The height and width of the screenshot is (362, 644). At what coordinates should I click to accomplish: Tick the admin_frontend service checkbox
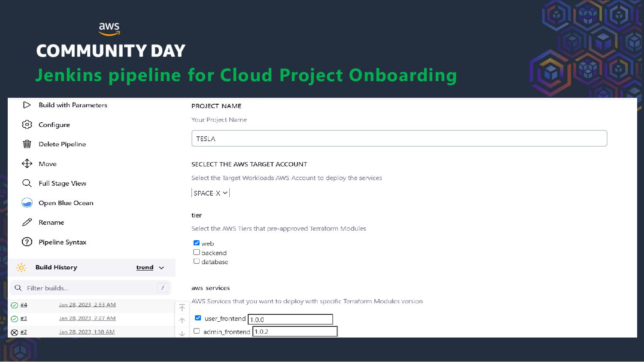pos(197,331)
